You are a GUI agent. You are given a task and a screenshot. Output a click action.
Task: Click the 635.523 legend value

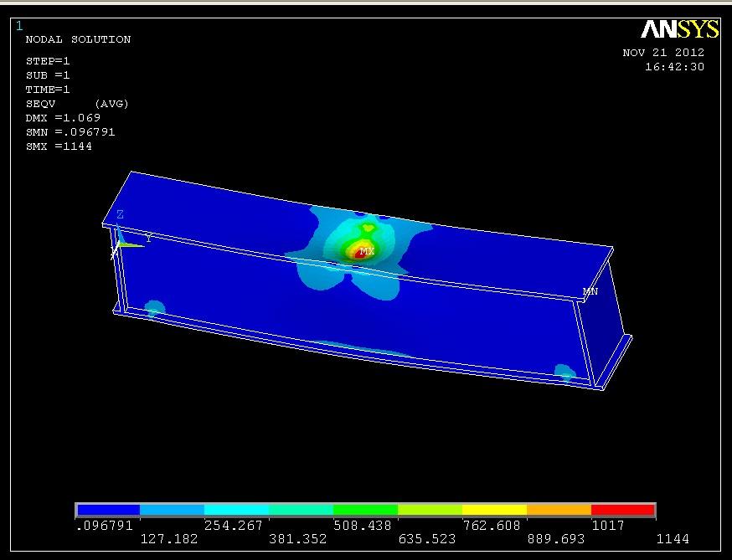click(x=427, y=539)
